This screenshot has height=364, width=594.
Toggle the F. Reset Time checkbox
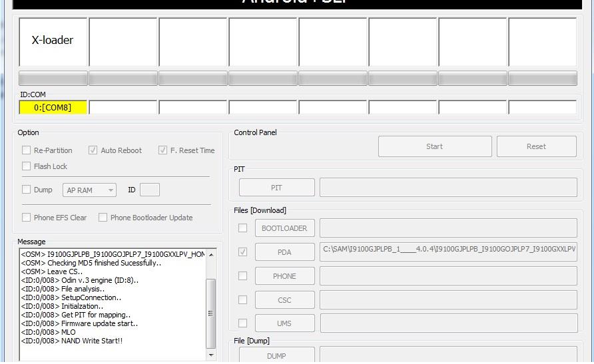pyautogui.click(x=162, y=150)
